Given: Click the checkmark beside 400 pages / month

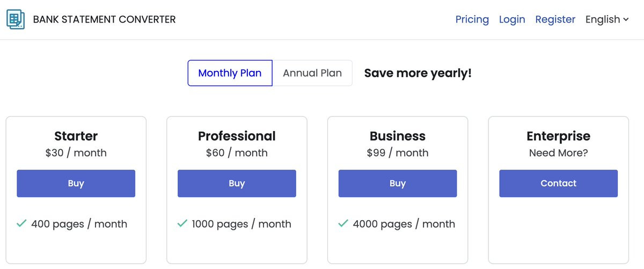Looking at the screenshot, I should click(x=21, y=223).
